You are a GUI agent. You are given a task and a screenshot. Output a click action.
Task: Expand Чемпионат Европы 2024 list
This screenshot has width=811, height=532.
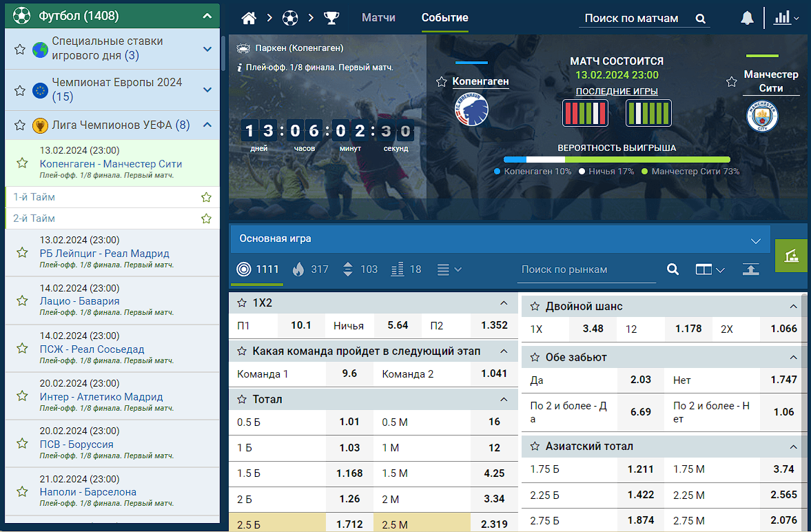coord(207,90)
